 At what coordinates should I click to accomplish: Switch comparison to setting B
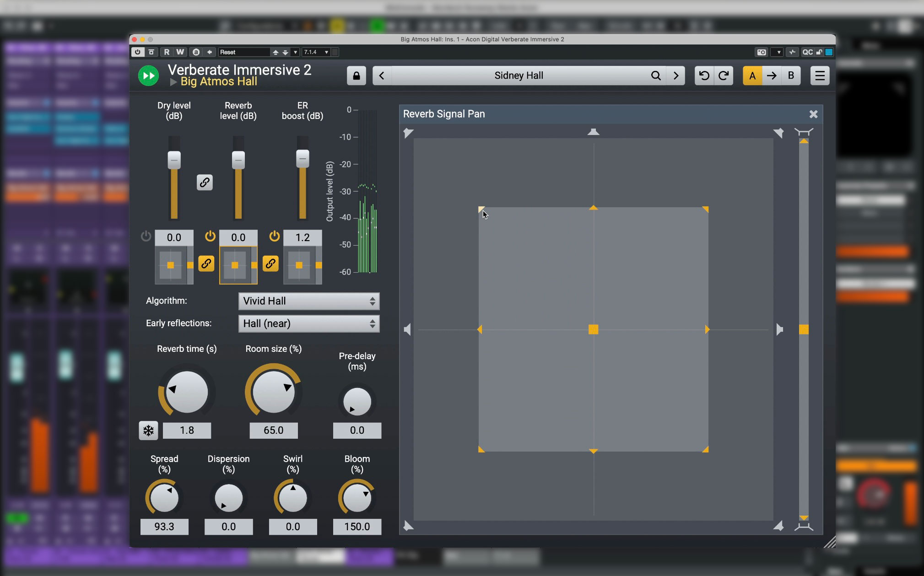pyautogui.click(x=791, y=75)
